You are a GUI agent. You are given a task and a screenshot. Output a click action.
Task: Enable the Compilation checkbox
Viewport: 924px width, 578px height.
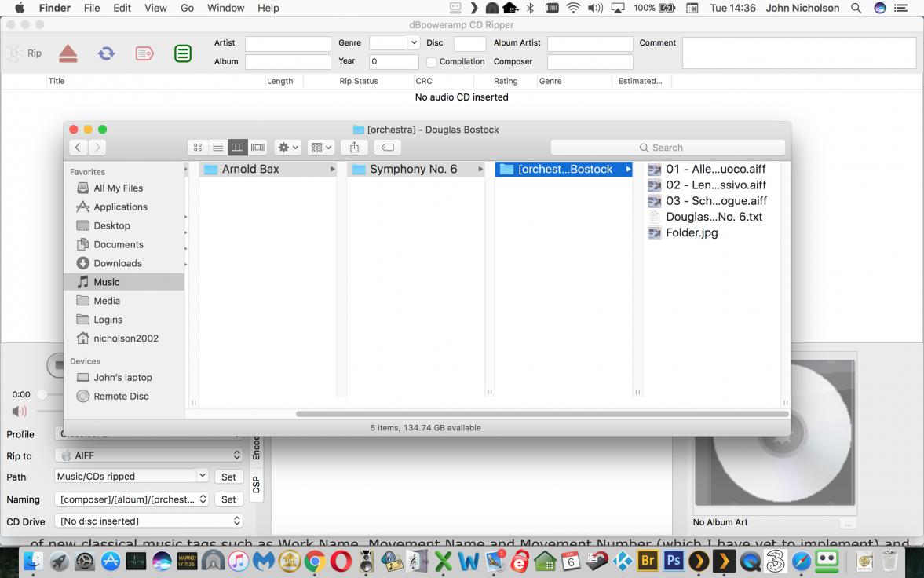point(432,62)
